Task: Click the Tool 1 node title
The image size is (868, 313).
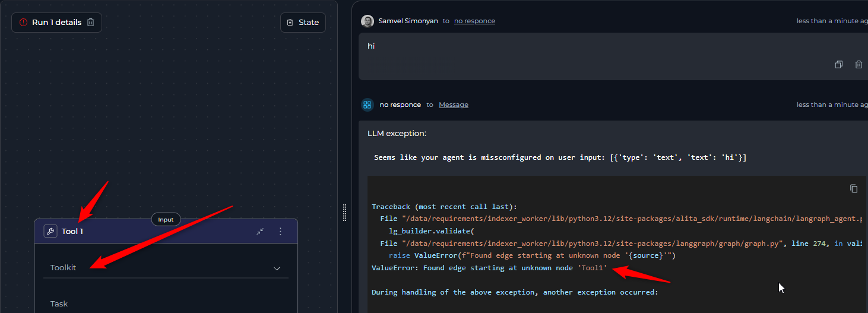Action: coord(72,232)
